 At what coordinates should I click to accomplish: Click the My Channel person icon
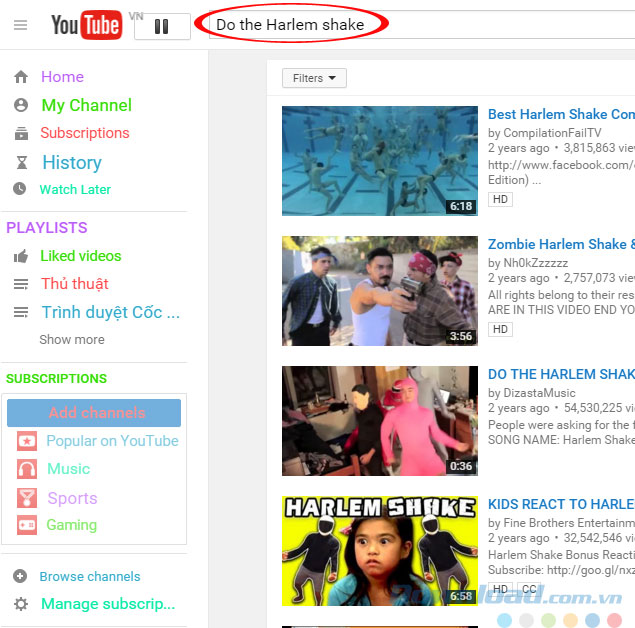(21, 105)
